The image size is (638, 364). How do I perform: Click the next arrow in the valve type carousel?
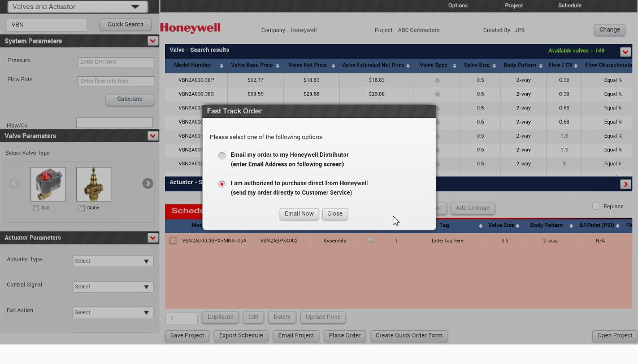click(147, 183)
